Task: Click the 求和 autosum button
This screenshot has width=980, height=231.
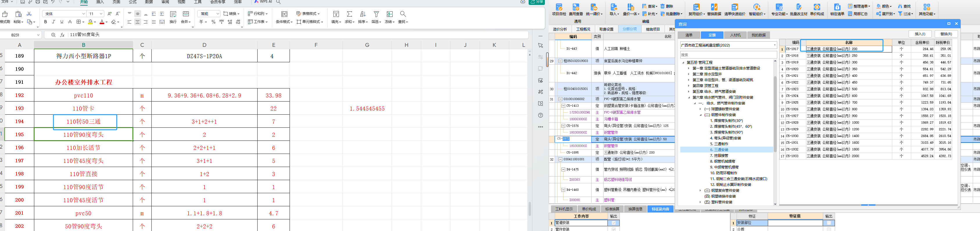Action: pyautogui.click(x=349, y=17)
